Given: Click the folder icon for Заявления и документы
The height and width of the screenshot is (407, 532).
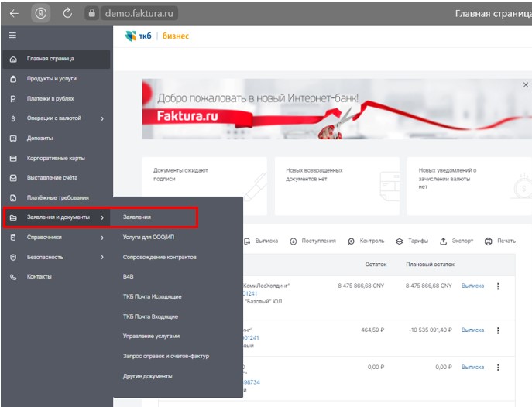Looking at the screenshot, I should click(x=13, y=217).
